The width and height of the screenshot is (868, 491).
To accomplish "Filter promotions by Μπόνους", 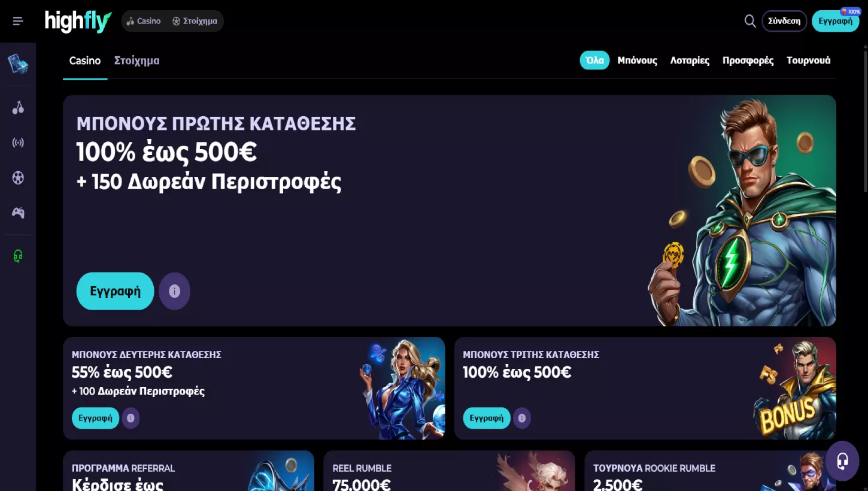I will [x=637, y=60].
